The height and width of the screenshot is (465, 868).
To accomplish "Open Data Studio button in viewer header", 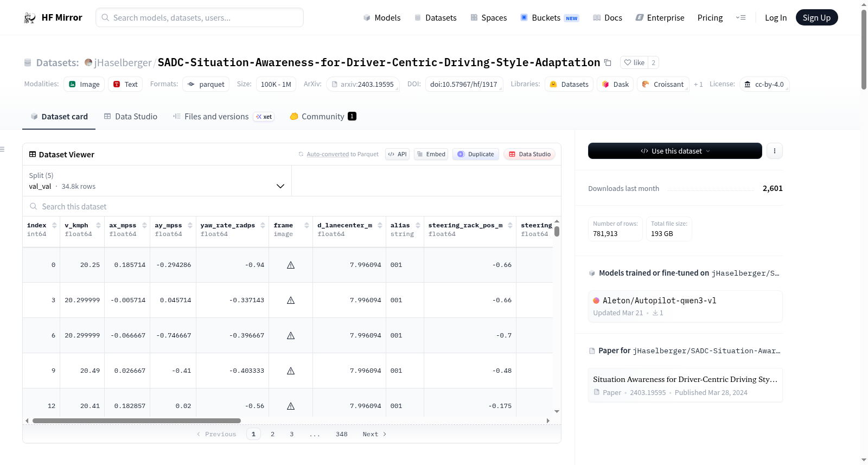I will [x=529, y=154].
